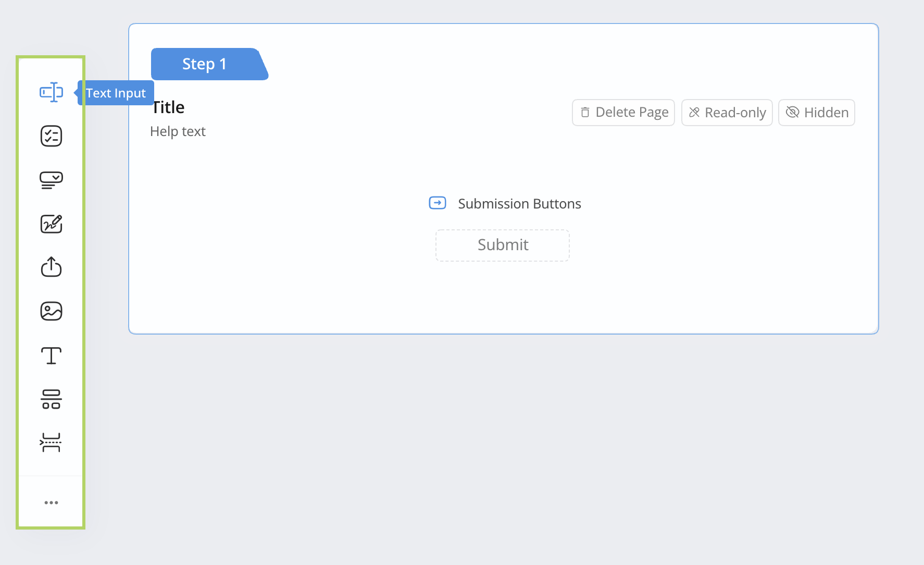Add a dropdown select field from sidebar
The height and width of the screenshot is (565, 924).
pyautogui.click(x=51, y=180)
